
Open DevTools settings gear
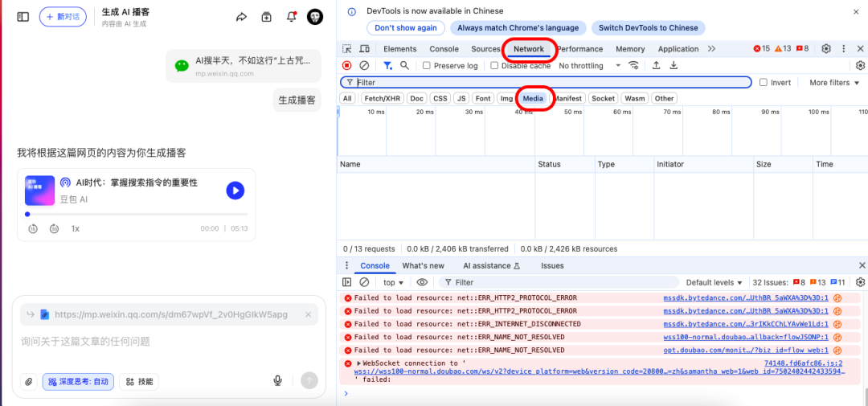pyautogui.click(x=826, y=49)
